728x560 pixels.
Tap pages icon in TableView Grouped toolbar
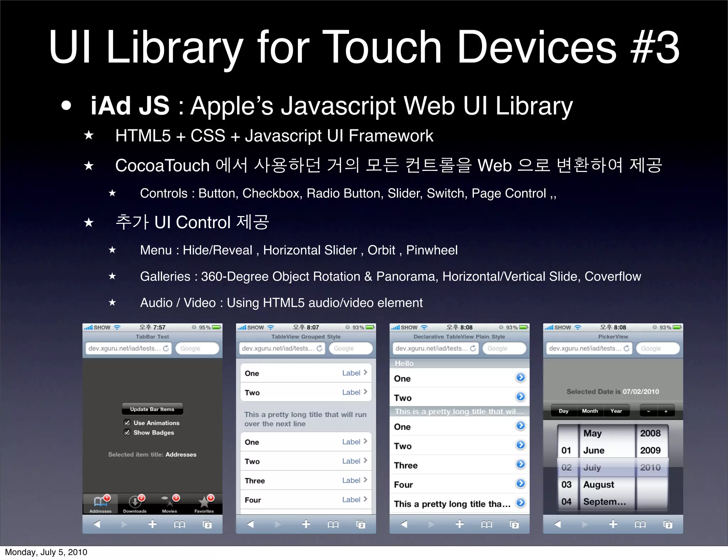[x=360, y=524]
